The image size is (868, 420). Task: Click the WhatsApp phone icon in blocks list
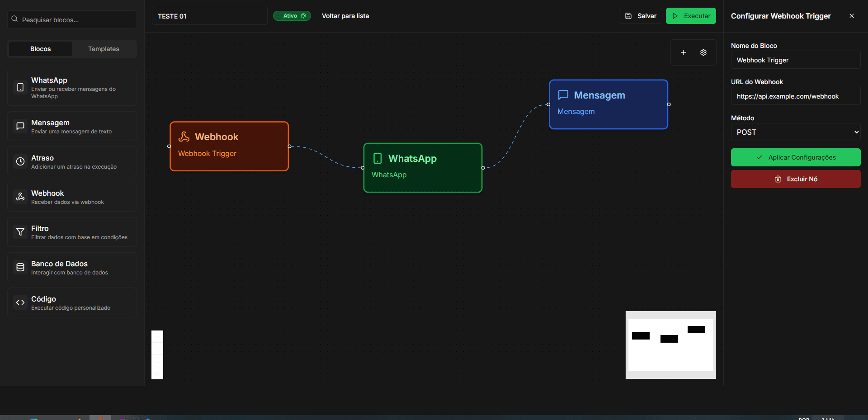[x=20, y=87]
